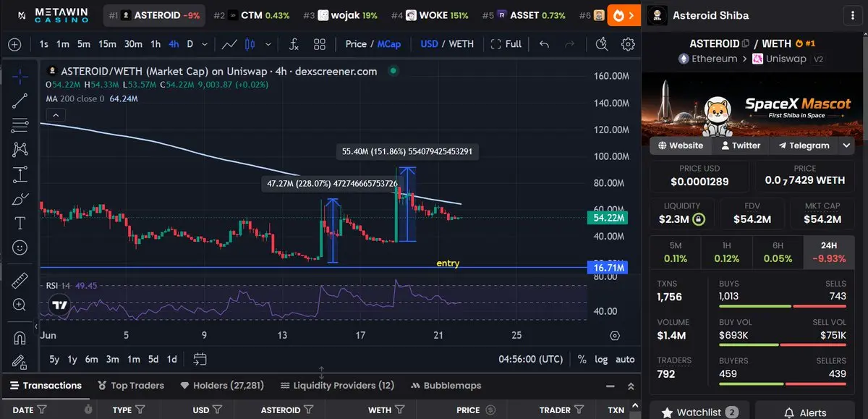Select the brush drawing tool
868x419 pixels.
click(x=20, y=199)
